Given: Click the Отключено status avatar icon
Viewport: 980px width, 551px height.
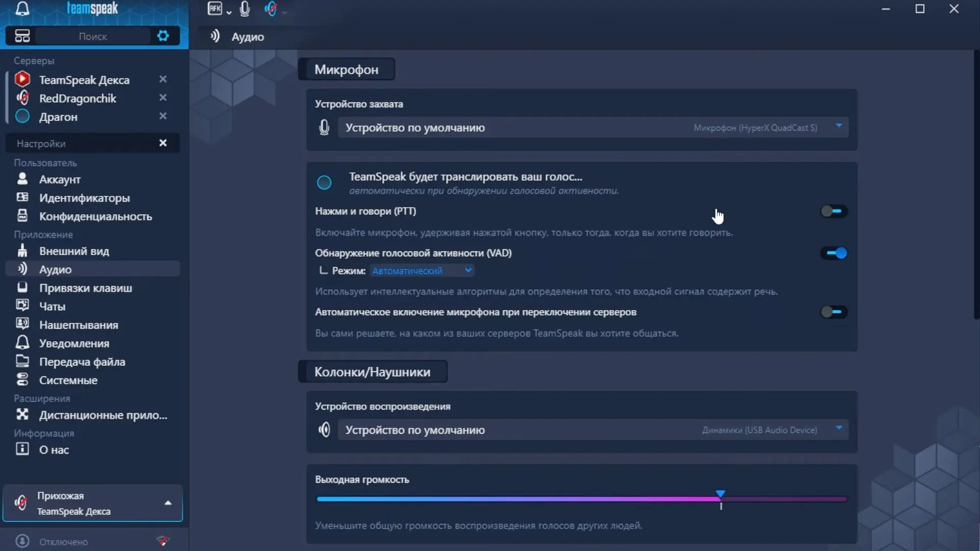Looking at the screenshot, I should tap(22, 541).
